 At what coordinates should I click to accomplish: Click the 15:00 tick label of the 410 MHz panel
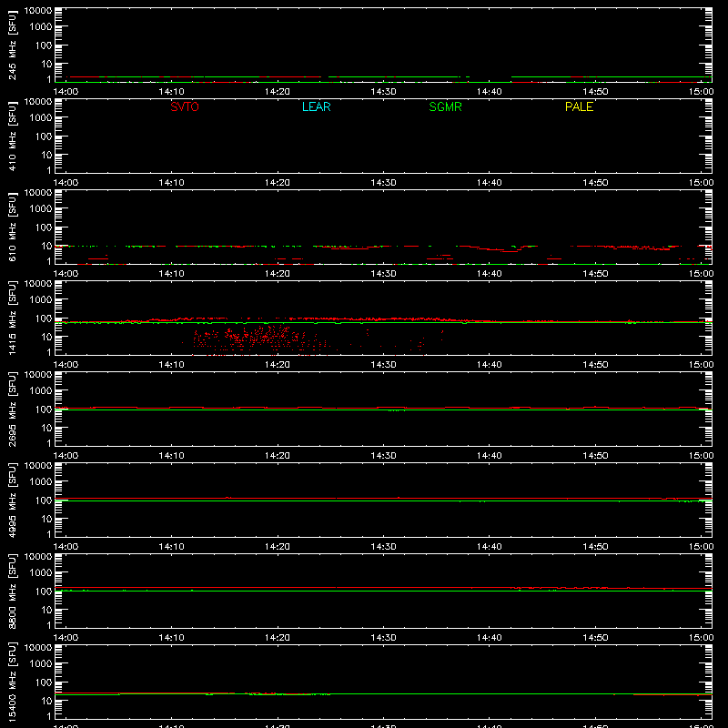click(x=701, y=183)
